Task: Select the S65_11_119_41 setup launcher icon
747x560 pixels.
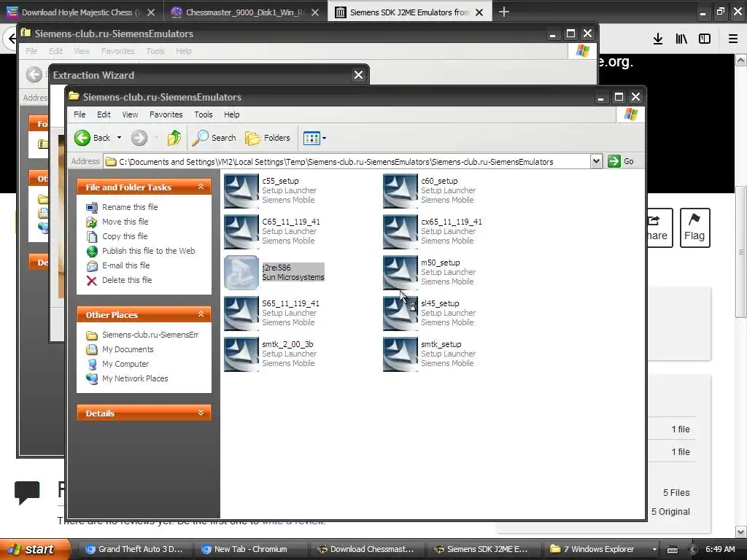Action: pos(241,314)
